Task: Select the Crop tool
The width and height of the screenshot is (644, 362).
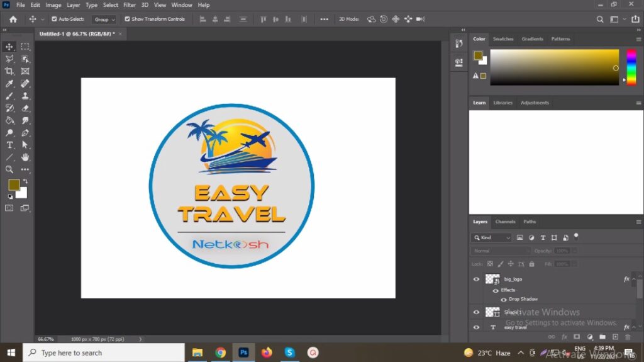Action: point(9,71)
